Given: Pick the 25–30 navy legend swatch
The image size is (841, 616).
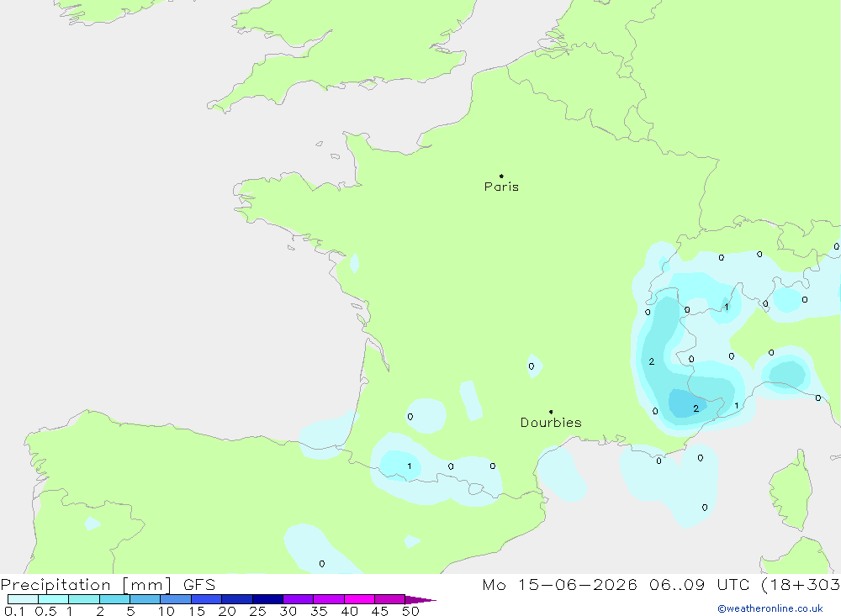Looking at the screenshot, I should (267, 599).
